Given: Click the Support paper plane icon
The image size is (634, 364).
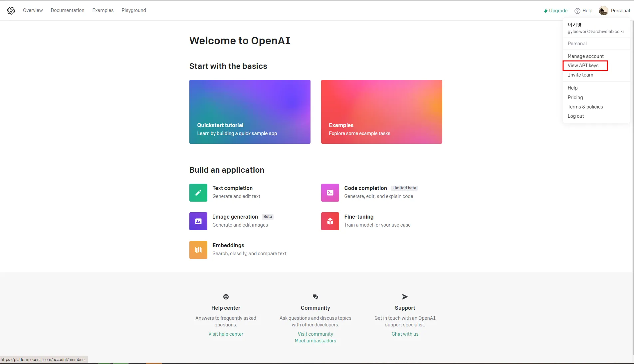Looking at the screenshot, I should pyautogui.click(x=405, y=297).
